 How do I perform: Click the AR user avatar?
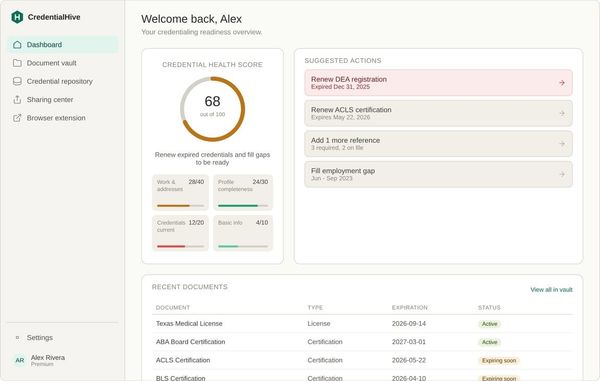[20, 360]
